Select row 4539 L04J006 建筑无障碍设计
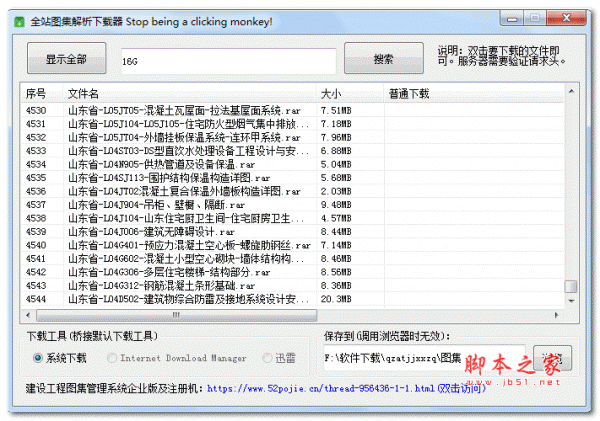This screenshot has height=421, width=600. click(x=293, y=232)
